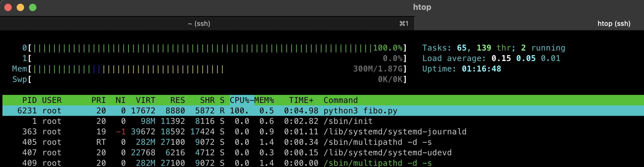
Task: Sort by the SHR column header
Action: click(207, 100)
